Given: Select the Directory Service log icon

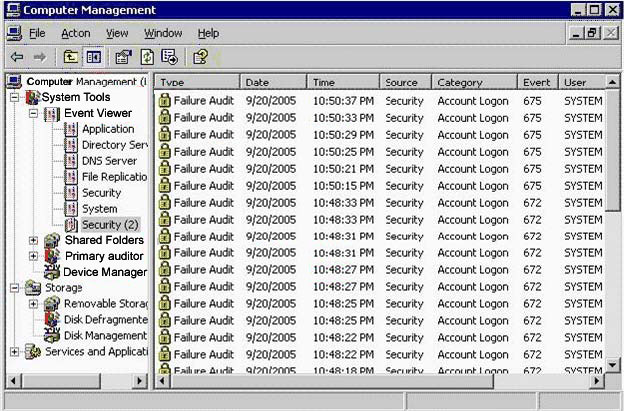Looking at the screenshot, I should pyautogui.click(x=71, y=145).
